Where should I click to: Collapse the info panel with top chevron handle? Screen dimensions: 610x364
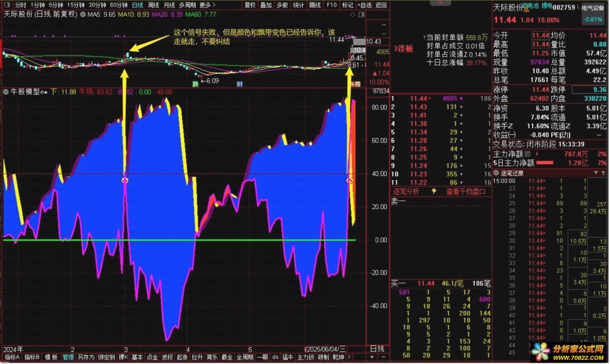(440, 3)
